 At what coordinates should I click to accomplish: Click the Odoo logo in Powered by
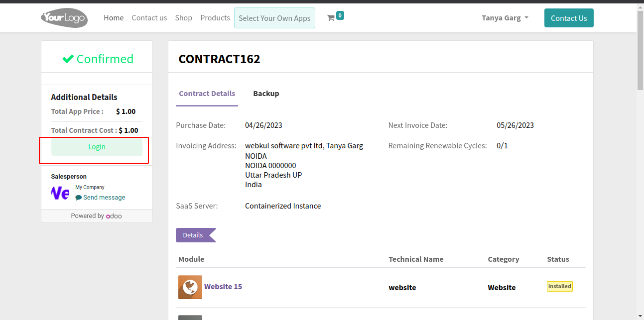(114, 216)
